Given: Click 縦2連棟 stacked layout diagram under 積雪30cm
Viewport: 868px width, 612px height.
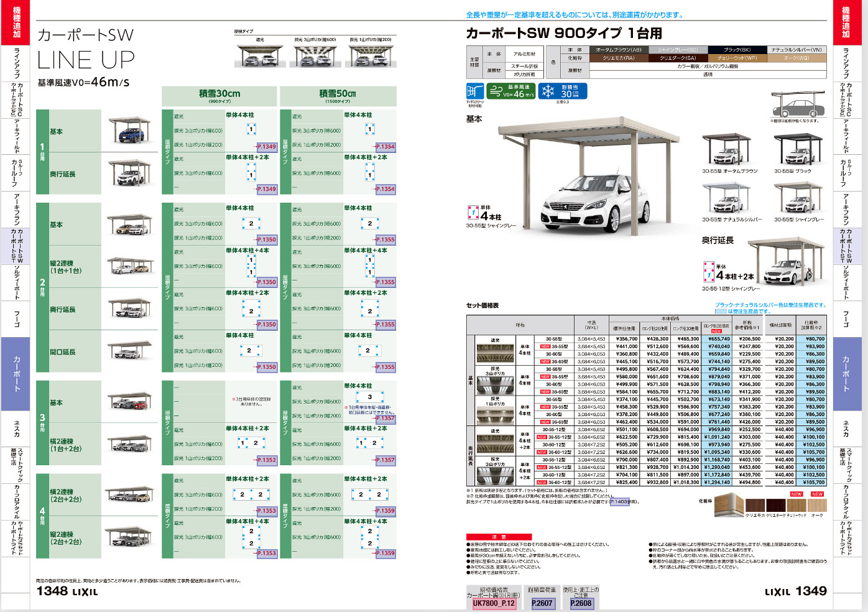Looking at the screenshot, I should pyautogui.click(x=251, y=266).
